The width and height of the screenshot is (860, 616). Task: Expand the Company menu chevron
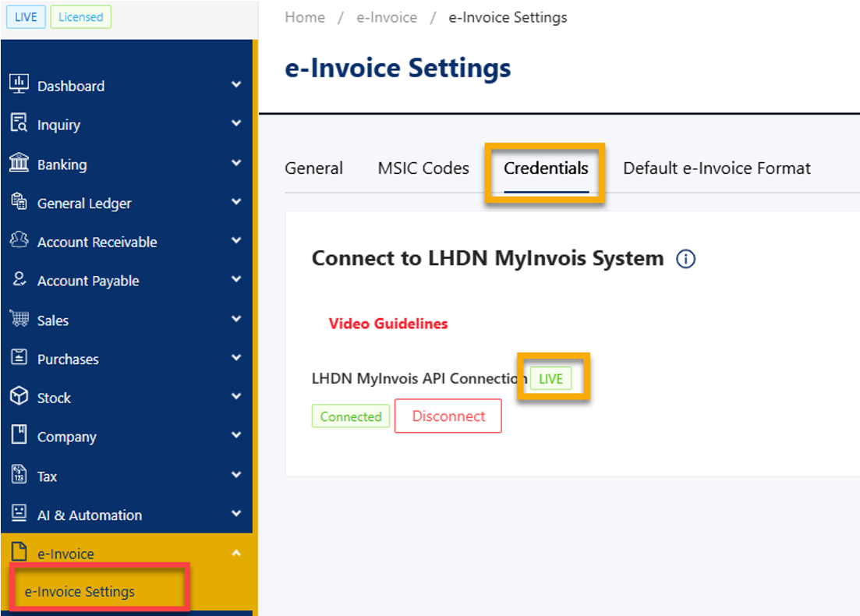tap(236, 435)
